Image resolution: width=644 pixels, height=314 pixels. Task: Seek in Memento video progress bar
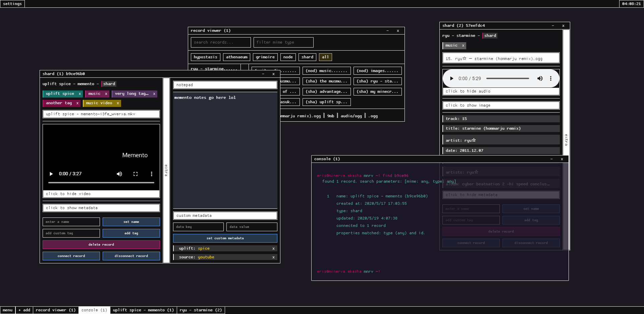click(x=101, y=183)
